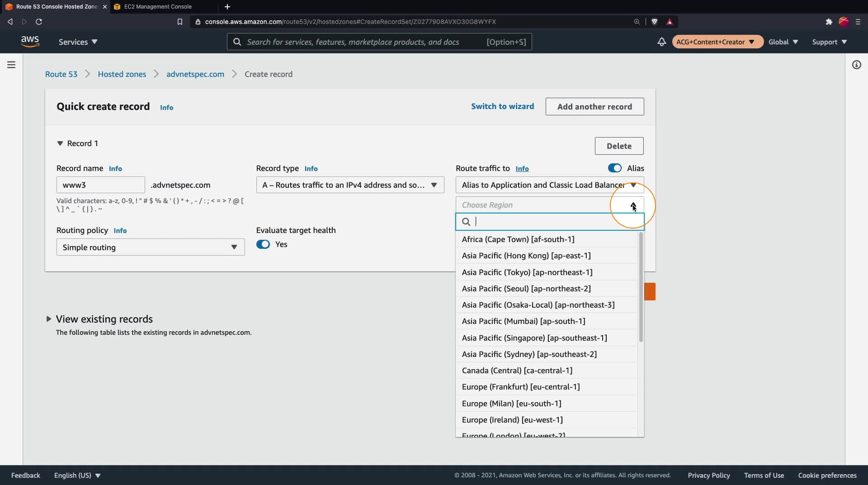Click the search magnifier in AWS search bar
This screenshot has width=868, height=485.
pos(237,42)
